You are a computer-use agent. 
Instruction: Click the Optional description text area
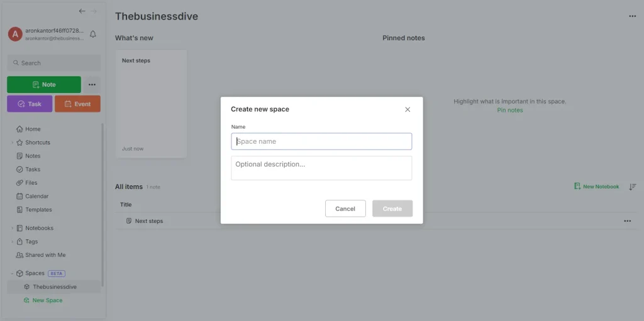tap(321, 168)
